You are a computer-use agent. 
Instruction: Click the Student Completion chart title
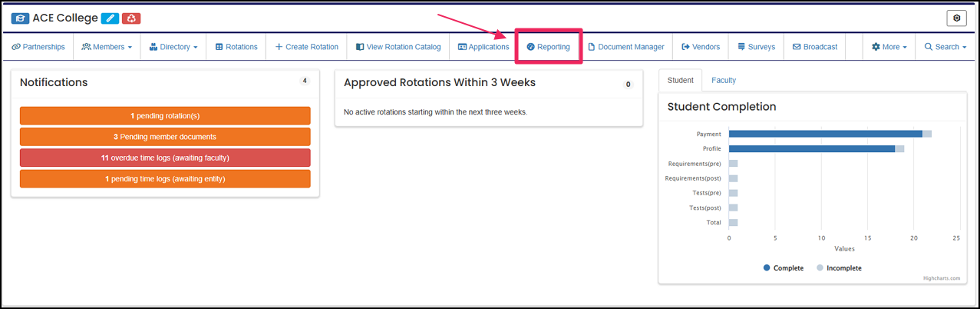point(721,107)
